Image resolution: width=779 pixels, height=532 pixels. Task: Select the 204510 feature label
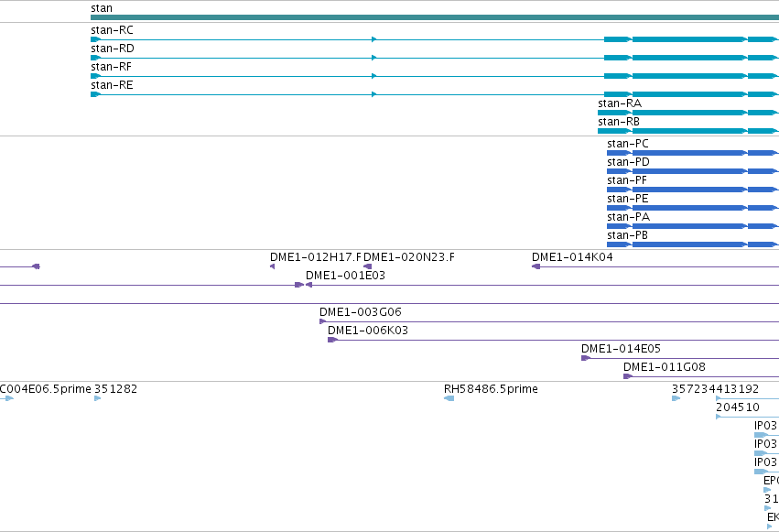[738, 407]
